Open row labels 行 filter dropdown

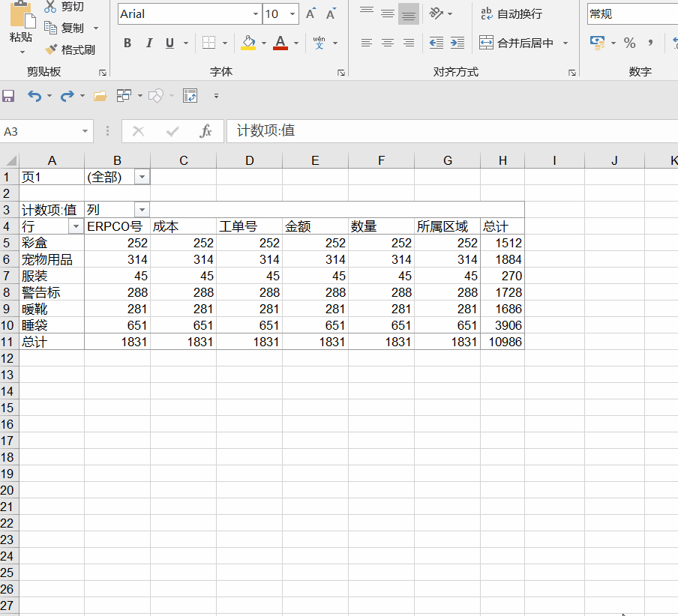(x=76, y=226)
